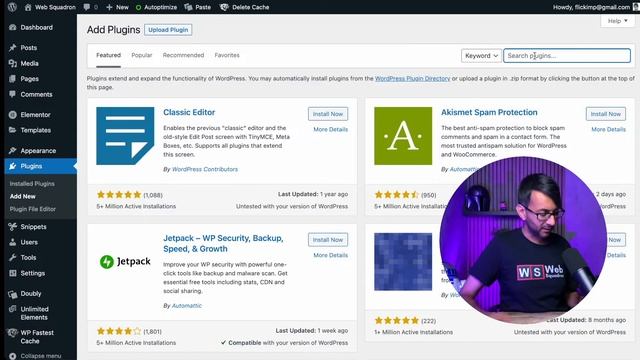Screen dimensions: 640x360
Task: Click the WordPress logo icon in admin bar
Action: click(x=12, y=7)
